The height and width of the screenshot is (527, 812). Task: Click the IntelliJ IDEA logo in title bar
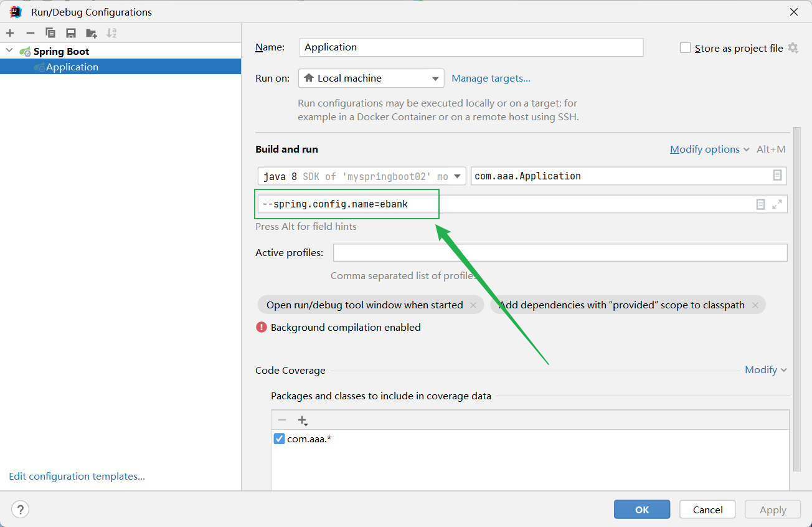(x=16, y=12)
